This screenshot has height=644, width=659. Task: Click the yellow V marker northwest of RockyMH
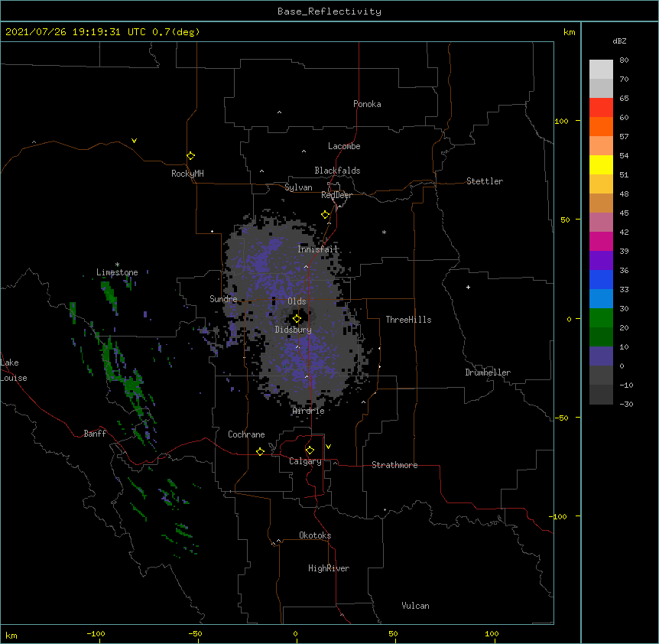click(x=134, y=141)
